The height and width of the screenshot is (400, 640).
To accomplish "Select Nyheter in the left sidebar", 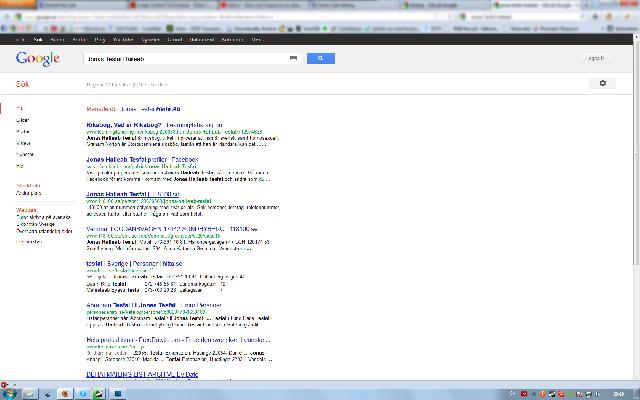I will click(24, 154).
